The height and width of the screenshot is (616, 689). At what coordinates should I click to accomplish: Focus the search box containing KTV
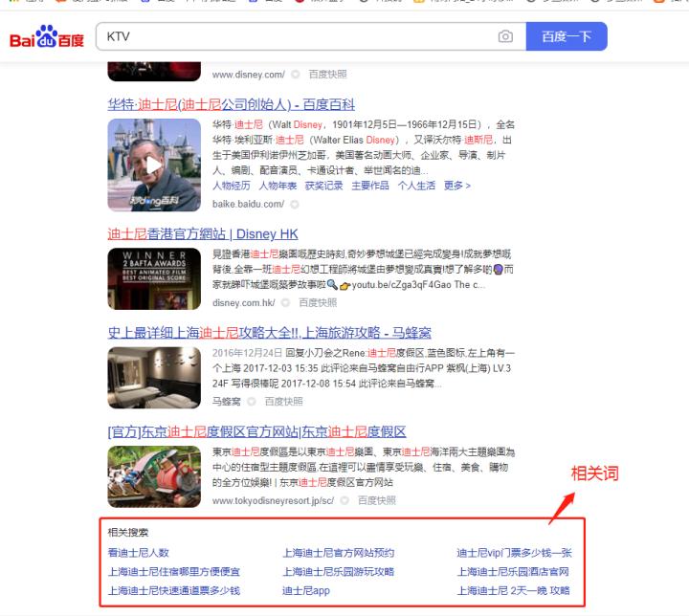click(x=311, y=36)
